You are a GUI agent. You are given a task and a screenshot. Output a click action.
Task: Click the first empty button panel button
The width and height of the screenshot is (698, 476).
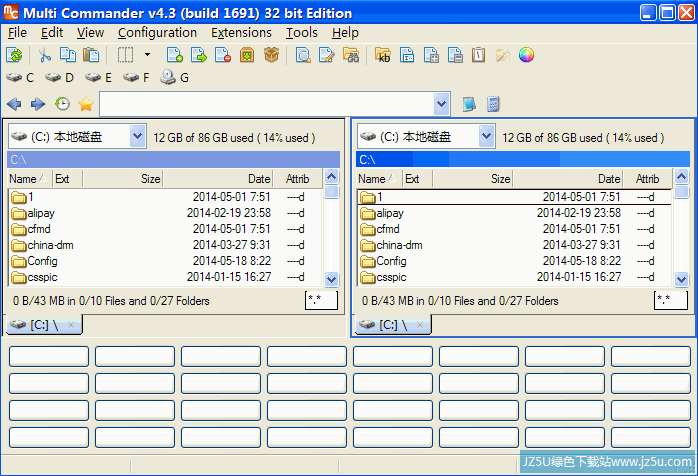point(49,356)
